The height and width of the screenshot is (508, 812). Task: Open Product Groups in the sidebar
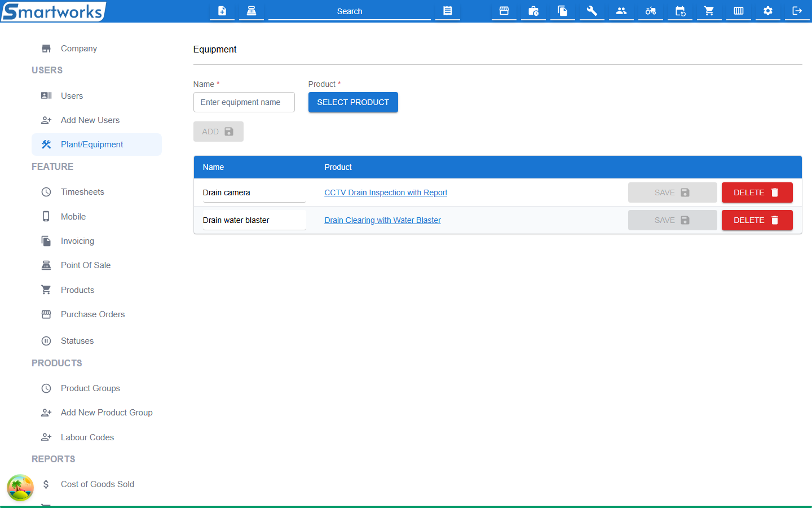point(96,388)
